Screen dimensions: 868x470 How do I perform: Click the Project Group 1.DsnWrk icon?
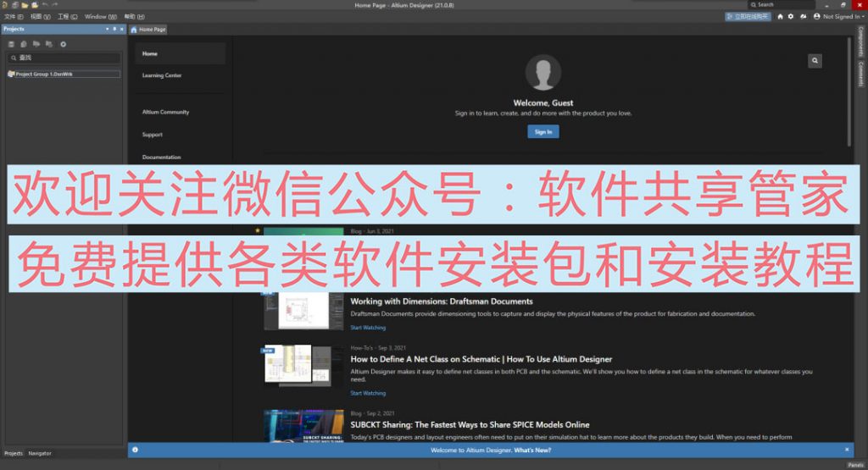[11, 74]
